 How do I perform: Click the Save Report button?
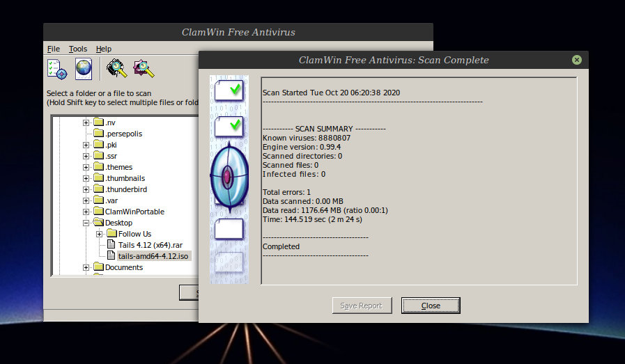(362, 306)
